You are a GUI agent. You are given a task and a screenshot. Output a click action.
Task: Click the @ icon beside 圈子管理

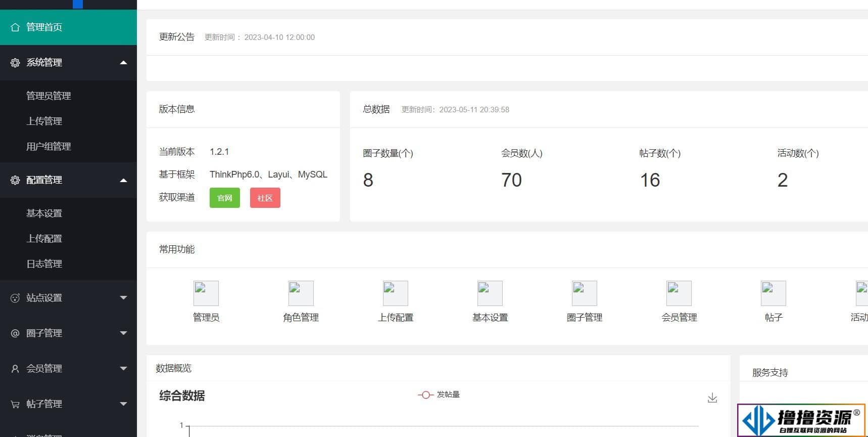click(15, 333)
